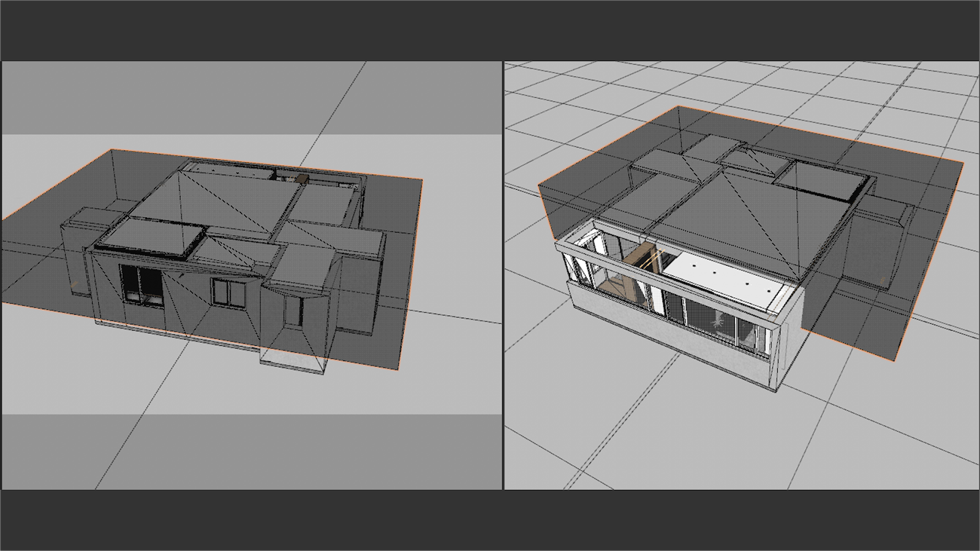Click the small brown box on left model's roof
This screenshot has width=980, height=551.
tap(303, 179)
